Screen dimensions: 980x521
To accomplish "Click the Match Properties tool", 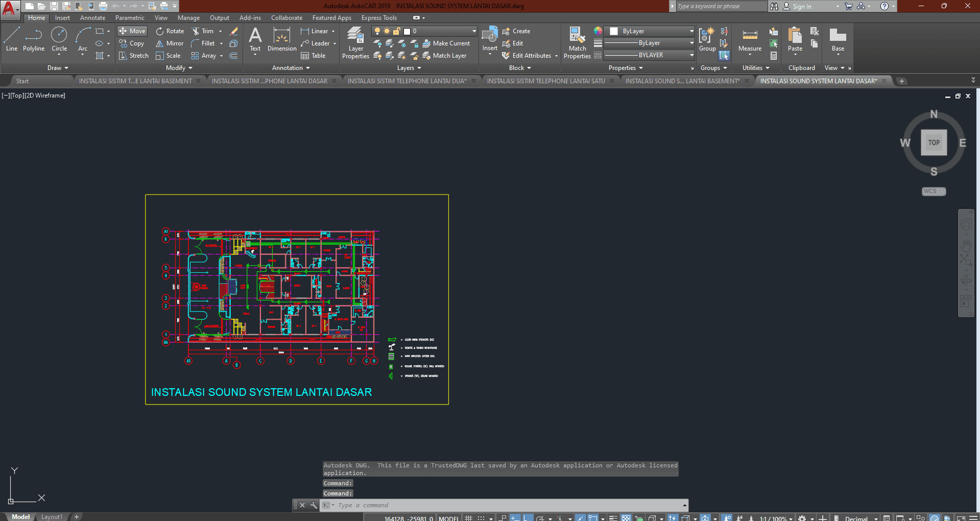I will [577, 43].
